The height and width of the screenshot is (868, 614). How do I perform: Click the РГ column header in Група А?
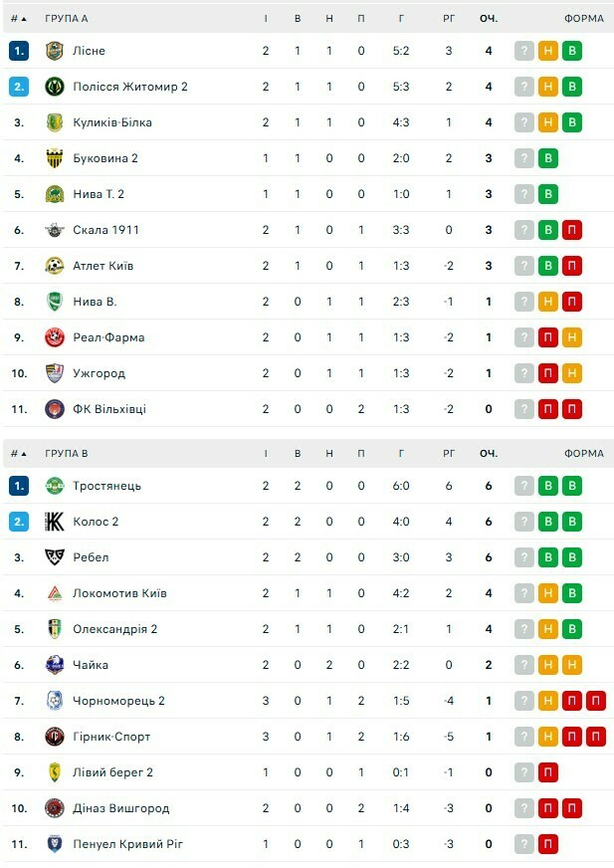(449, 19)
